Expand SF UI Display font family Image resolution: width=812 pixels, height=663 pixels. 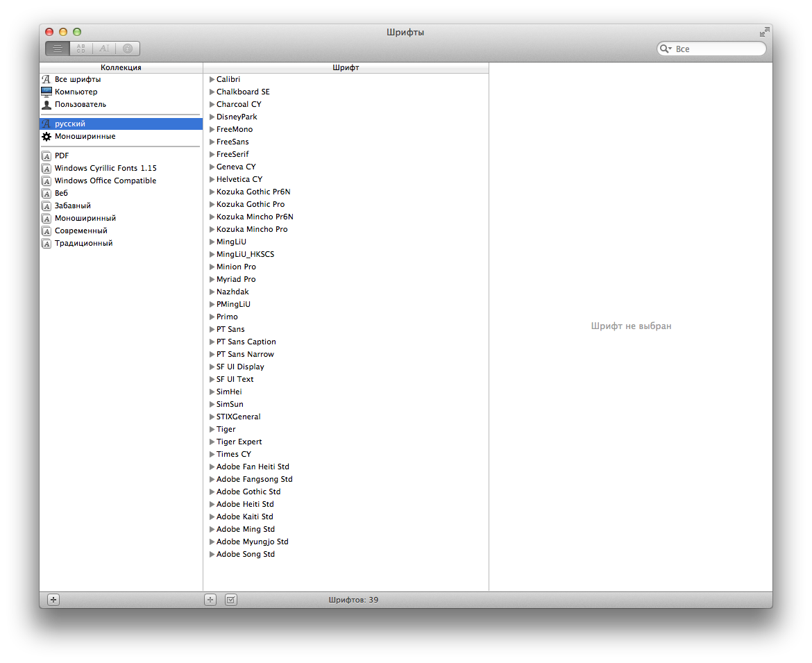click(x=212, y=367)
